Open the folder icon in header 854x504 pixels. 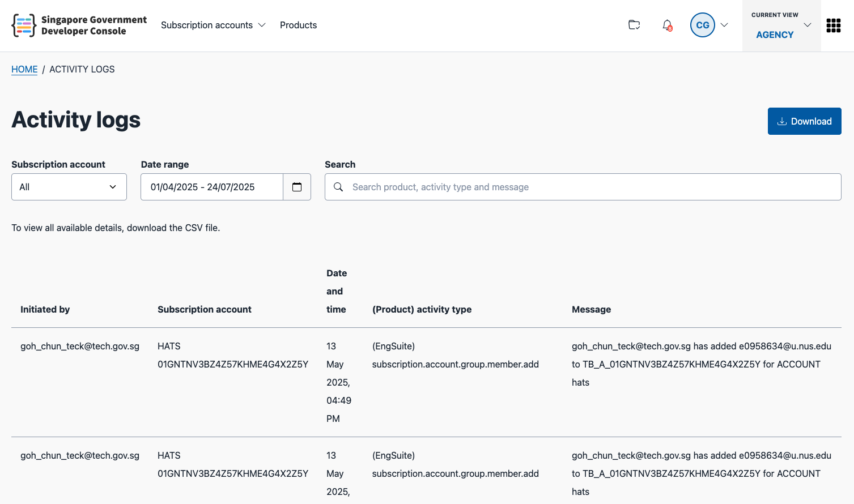pyautogui.click(x=634, y=25)
